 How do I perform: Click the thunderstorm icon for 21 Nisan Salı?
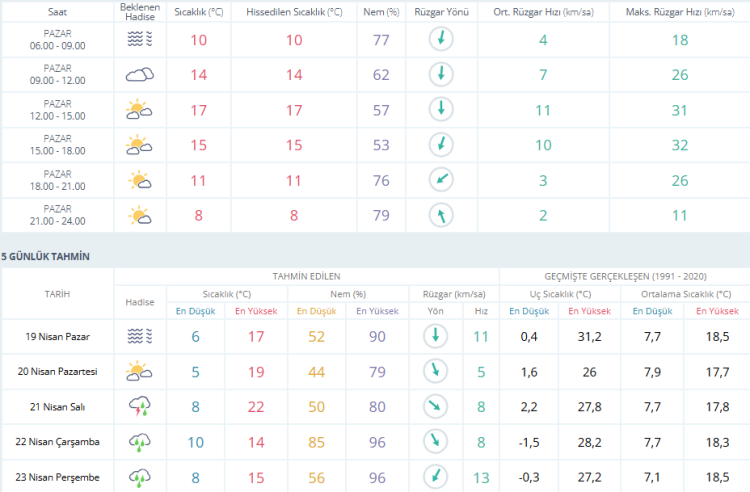tap(139, 406)
